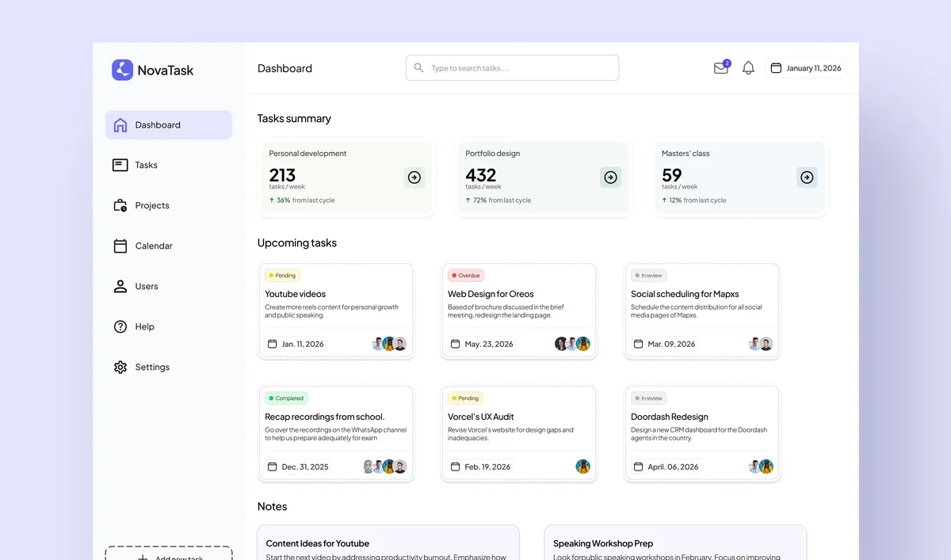Click the Feb. 19, 2026 due date

pos(487,467)
